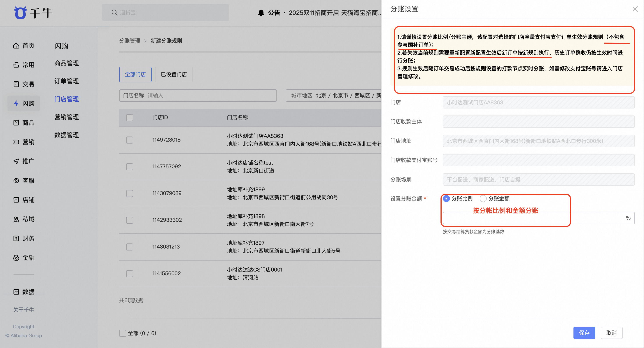Close the 分账设置 panel
Screen dimensions: 644x348
(635, 9)
